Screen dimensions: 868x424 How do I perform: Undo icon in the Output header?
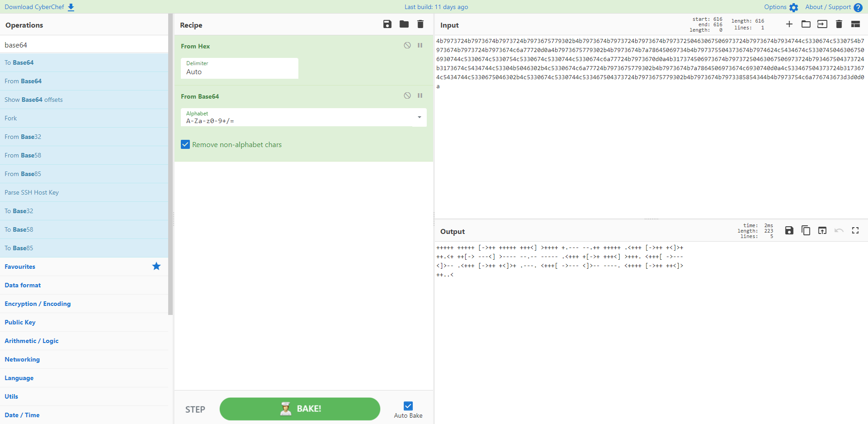(x=839, y=230)
